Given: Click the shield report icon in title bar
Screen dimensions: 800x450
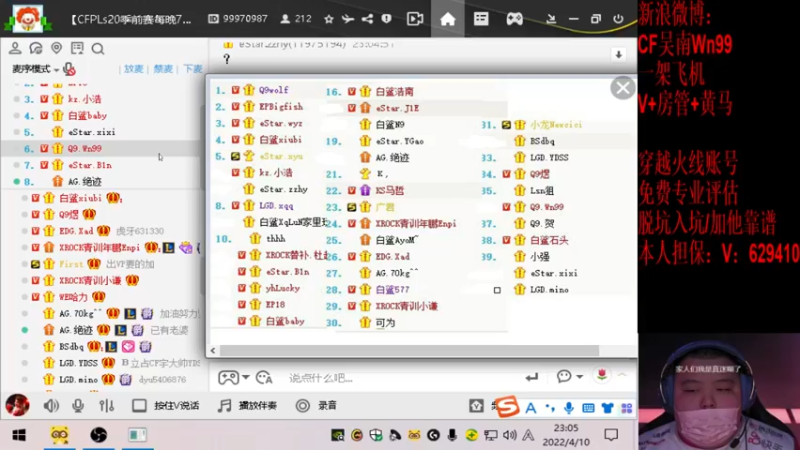Looking at the screenshot, I should [386, 19].
